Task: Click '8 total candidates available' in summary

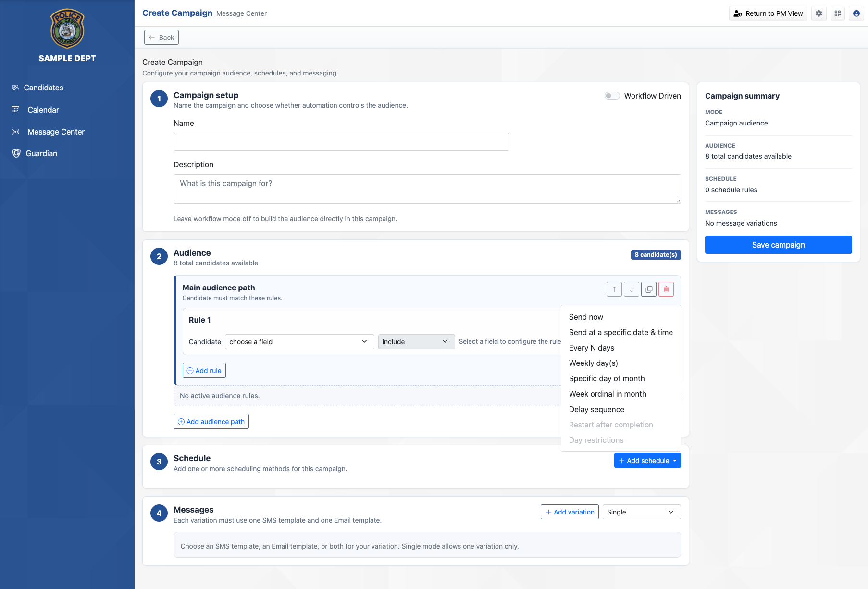Action: coord(748,156)
